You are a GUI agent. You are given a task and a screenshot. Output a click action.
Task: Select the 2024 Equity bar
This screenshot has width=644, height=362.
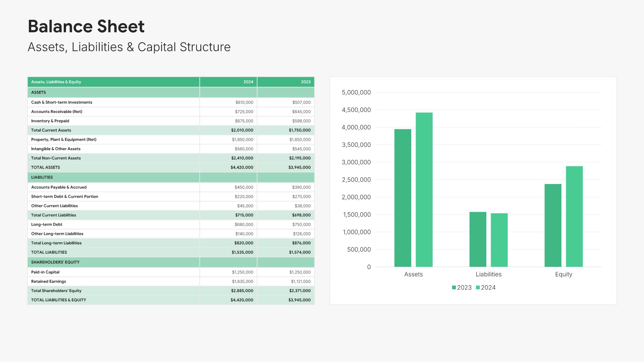pyautogui.click(x=574, y=217)
